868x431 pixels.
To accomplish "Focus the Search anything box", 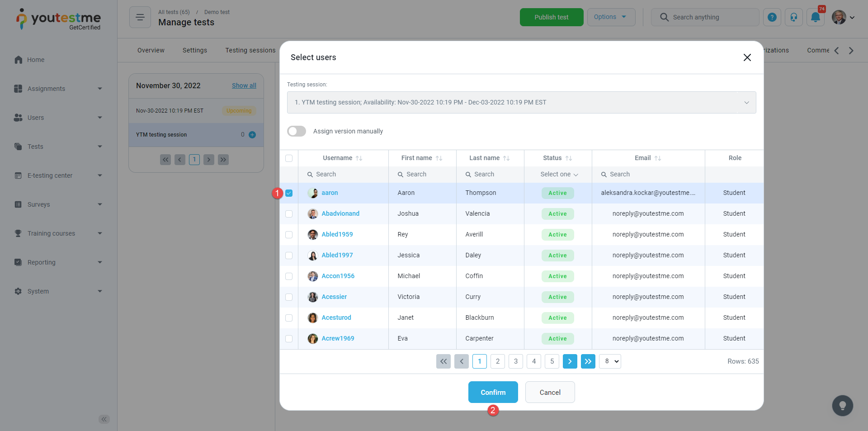I will click(x=705, y=17).
